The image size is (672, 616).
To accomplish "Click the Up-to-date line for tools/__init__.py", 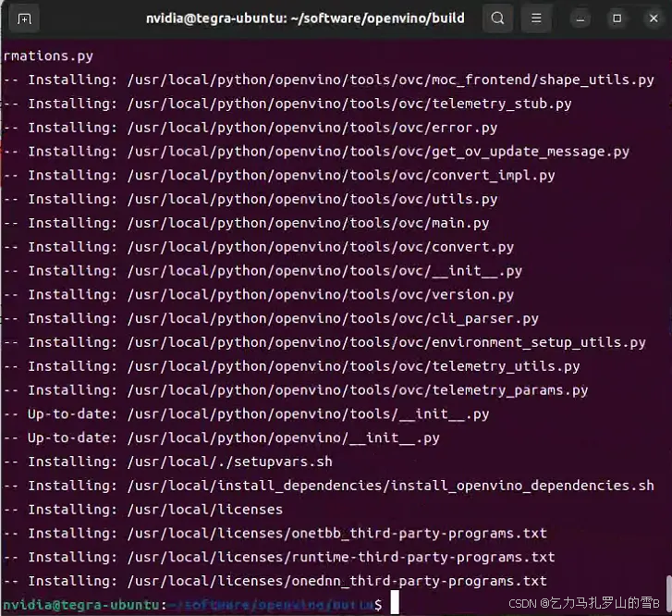I will click(247, 414).
